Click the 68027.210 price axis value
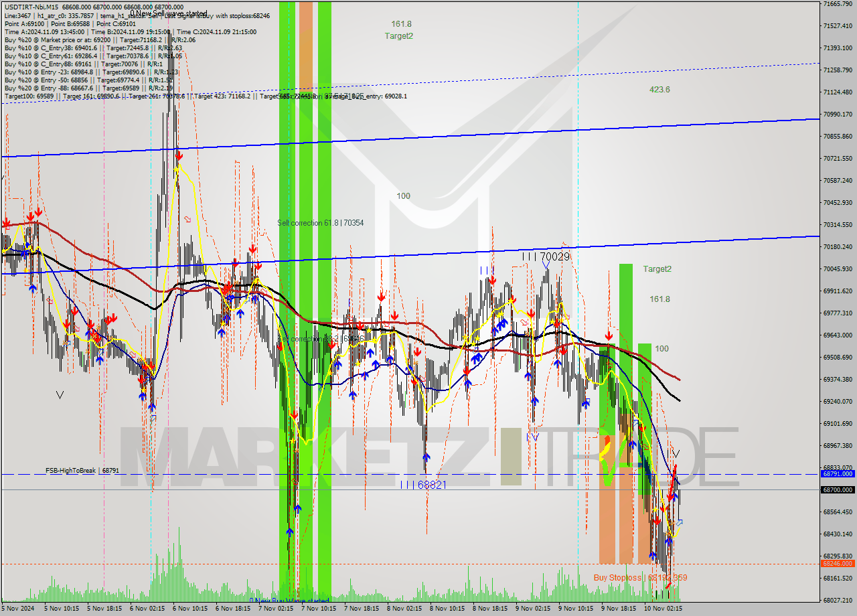 click(x=838, y=600)
